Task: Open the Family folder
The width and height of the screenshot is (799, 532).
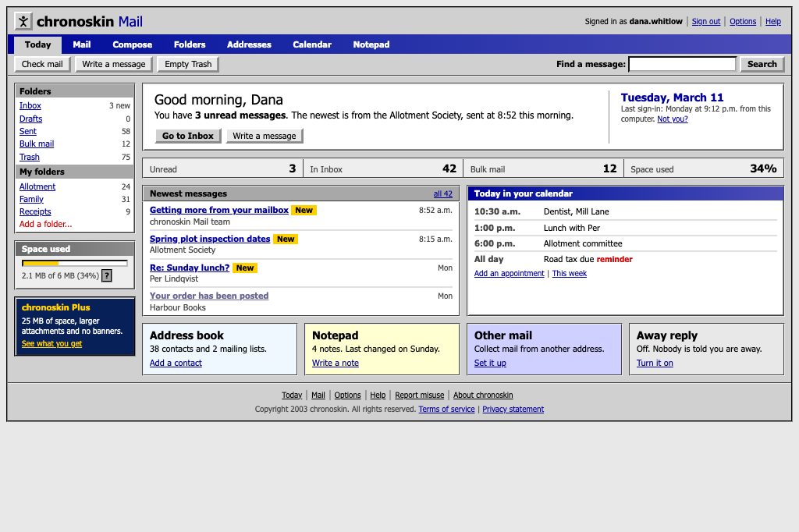Action: (31, 199)
